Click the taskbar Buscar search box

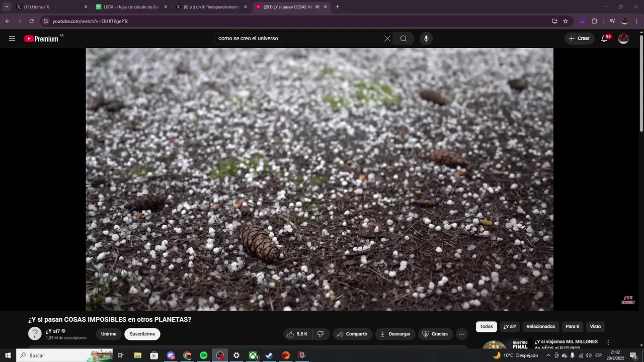click(65, 355)
